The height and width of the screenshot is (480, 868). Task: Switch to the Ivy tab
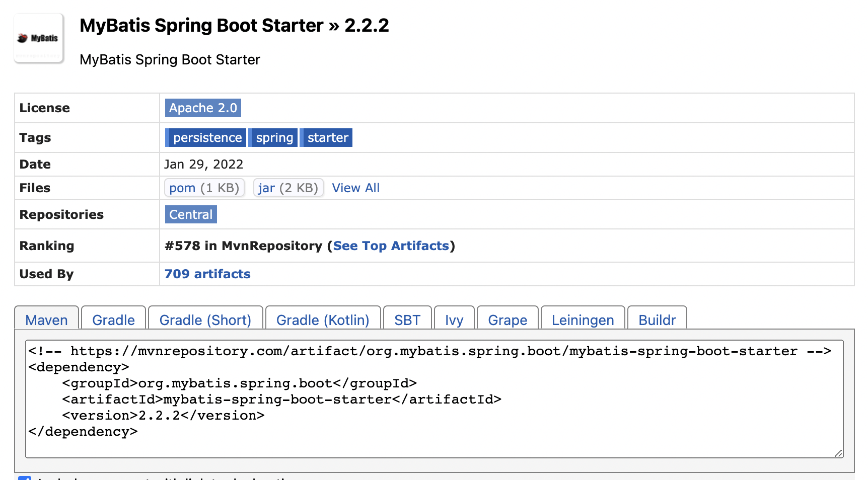click(454, 319)
